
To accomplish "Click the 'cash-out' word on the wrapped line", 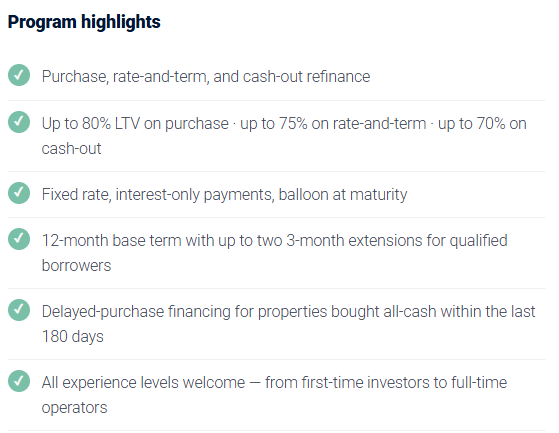I will point(71,149).
